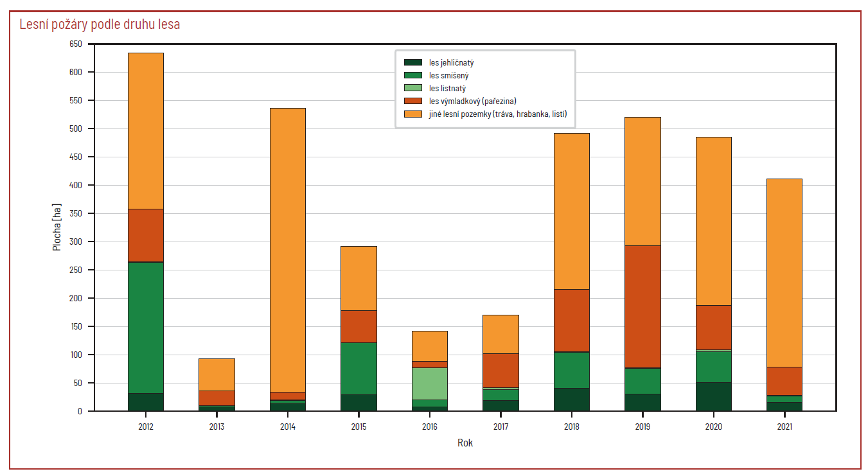This screenshot has height=476, width=868.
Task: Click the orange segment of the 2021 bar
Action: 784,273
